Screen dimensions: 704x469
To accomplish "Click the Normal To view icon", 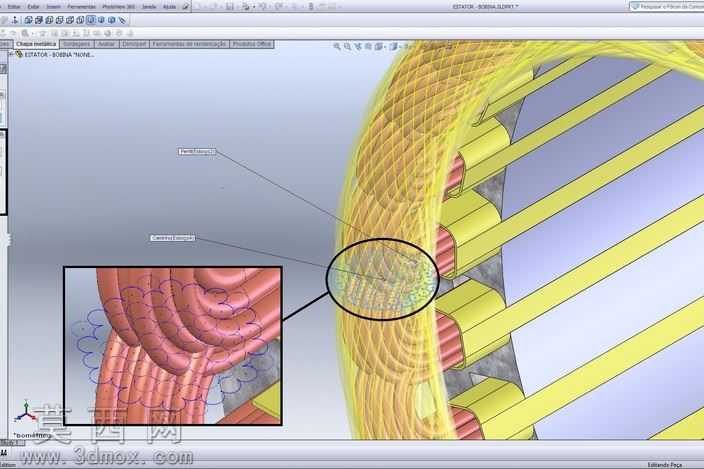I will (122, 20).
